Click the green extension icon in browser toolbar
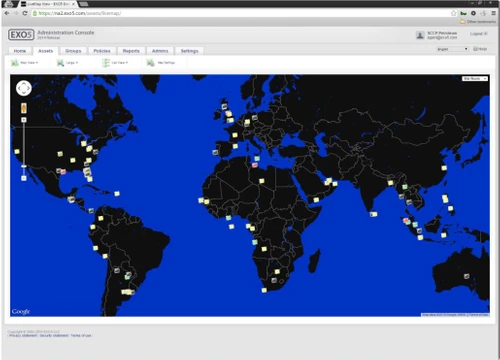Screen dimensions: 500x360 (463, 13)
